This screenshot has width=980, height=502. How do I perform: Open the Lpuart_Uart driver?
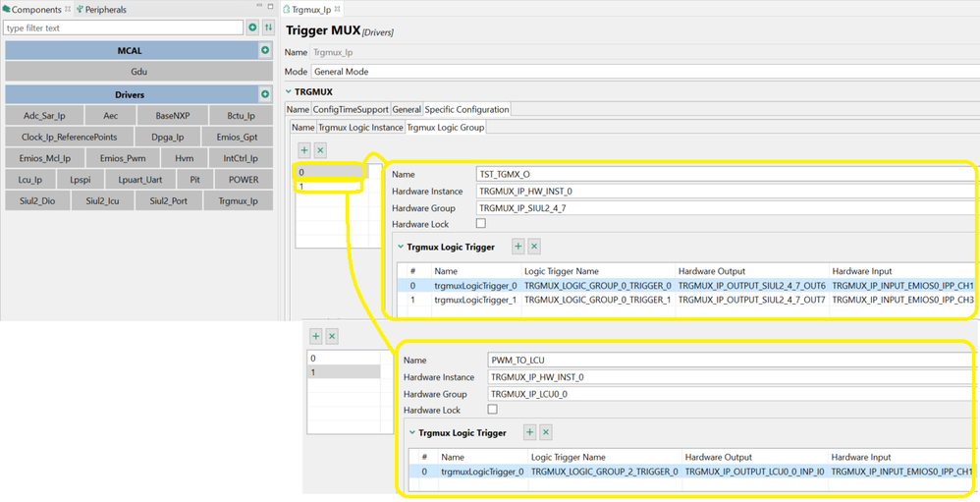(140, 180)
